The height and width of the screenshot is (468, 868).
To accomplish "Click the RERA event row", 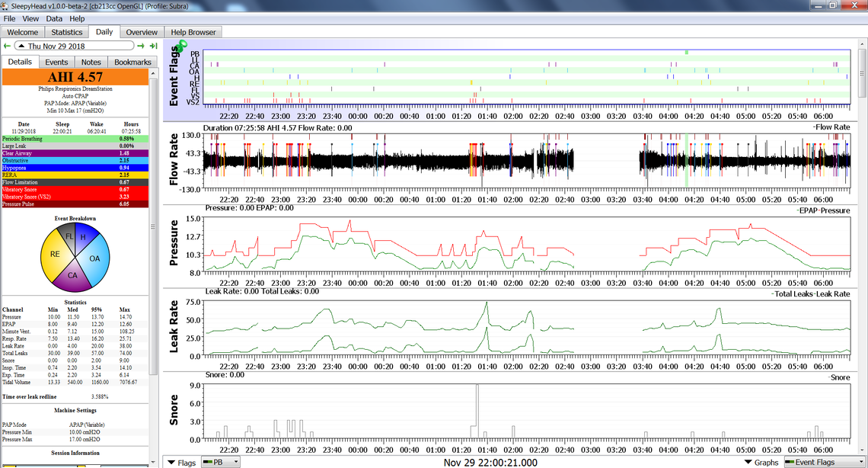I will coord(75,175).
